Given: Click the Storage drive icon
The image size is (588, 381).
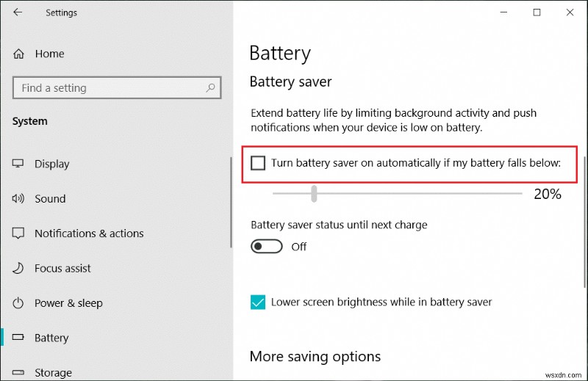Looking at the screenshot, I should [19, 372].
